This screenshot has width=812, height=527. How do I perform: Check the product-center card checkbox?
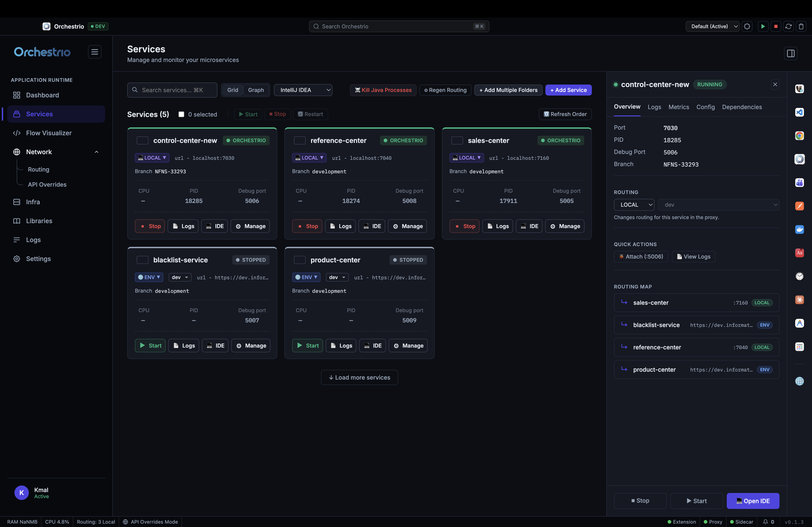[x=300, y=260]
